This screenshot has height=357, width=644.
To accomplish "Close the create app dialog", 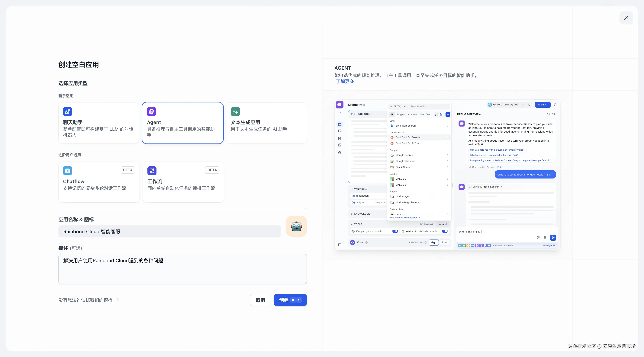I will pyautogui.click(x=626, y=18).
